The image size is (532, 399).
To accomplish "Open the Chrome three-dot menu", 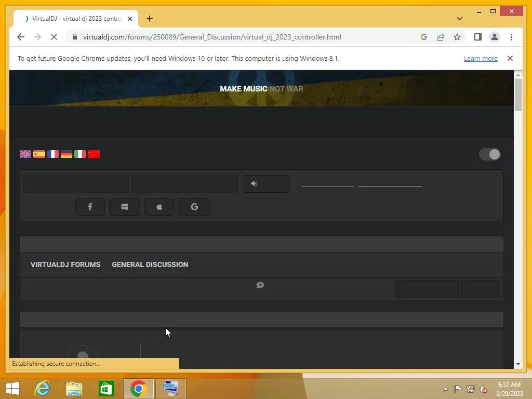I will tap(511, 37).
